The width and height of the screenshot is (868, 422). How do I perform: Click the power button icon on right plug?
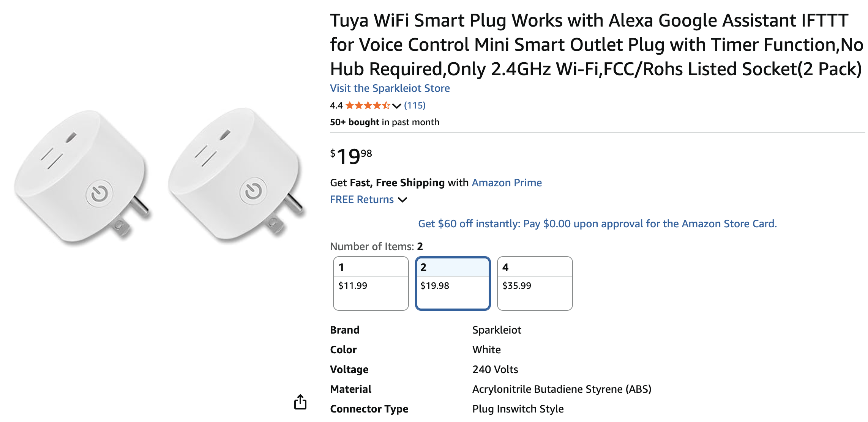(253, 191)
